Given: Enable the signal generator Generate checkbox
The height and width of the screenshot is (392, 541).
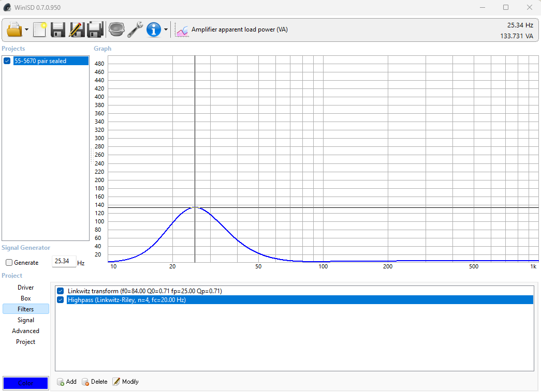Looking at the screenshot, I should [x=9, y=263].
